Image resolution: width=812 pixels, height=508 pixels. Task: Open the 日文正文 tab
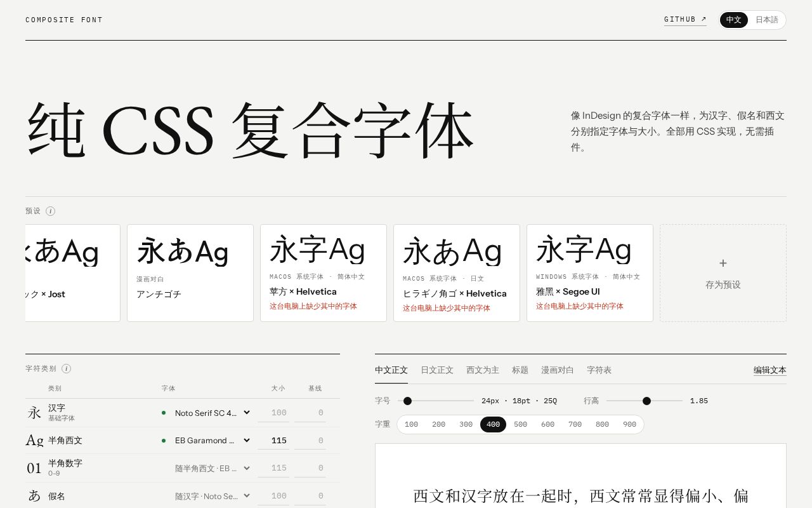pos(437,370)
